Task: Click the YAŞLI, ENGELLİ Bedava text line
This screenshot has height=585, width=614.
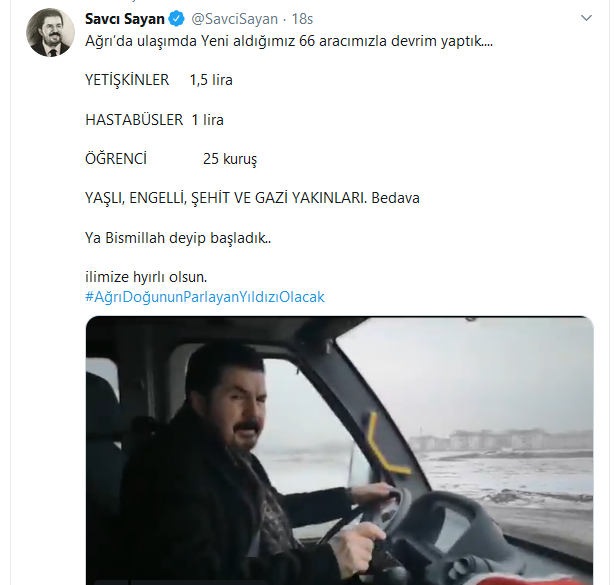Action: coord(251,198)
